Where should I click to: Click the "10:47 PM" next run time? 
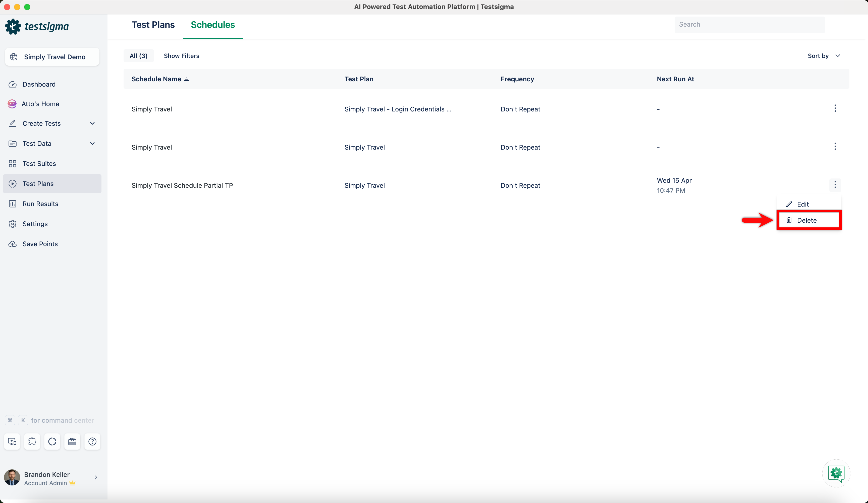(671, 191)
